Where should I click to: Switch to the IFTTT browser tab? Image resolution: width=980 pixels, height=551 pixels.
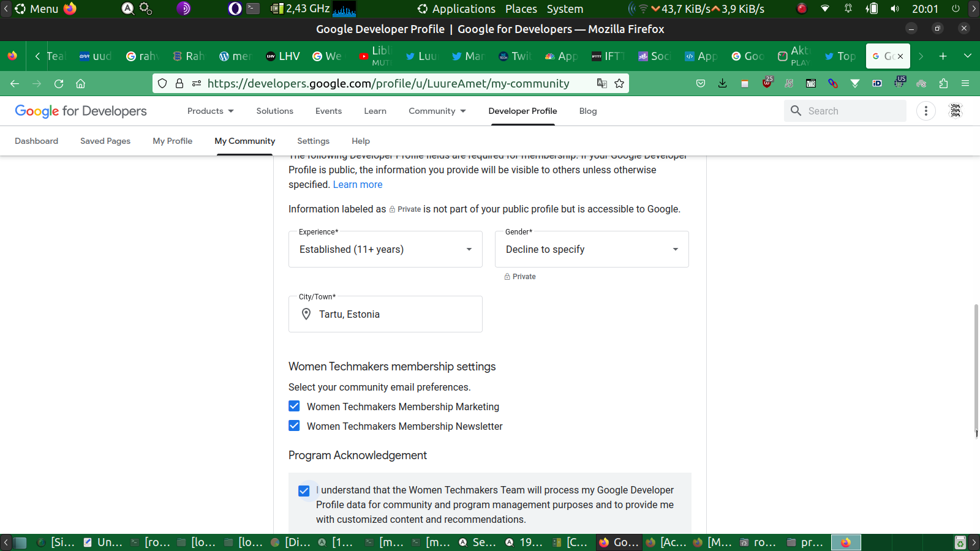point(608,56)
